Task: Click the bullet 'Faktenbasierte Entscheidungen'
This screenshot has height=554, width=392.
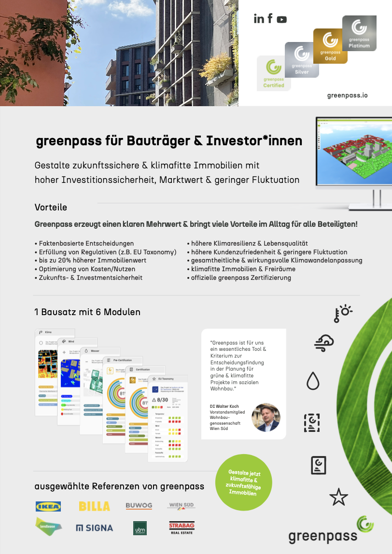Action: (84, 243)
